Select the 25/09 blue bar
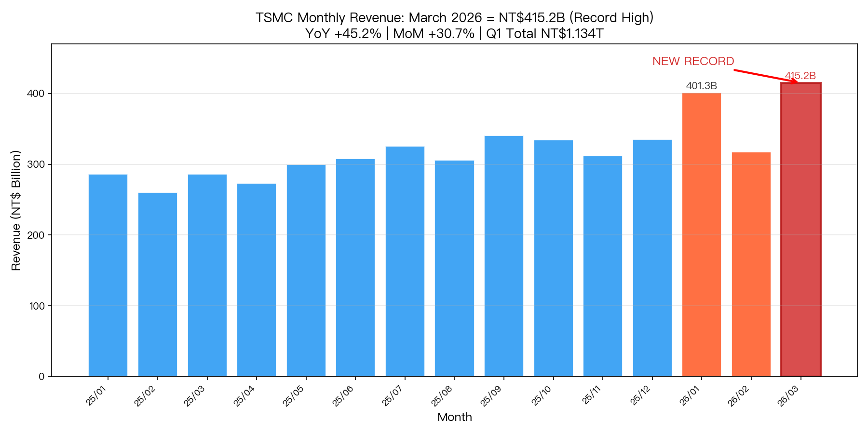This screenshot has width=868, height=434. (504, 256)
